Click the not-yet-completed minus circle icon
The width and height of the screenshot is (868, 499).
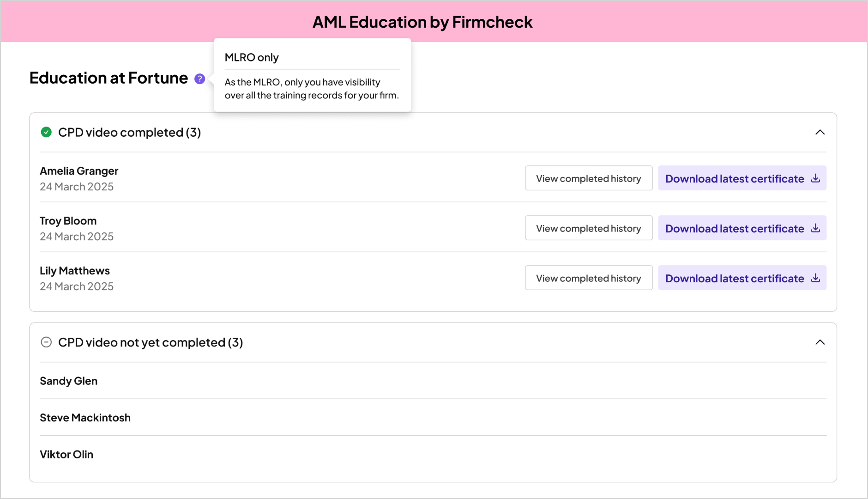tap(46, 342)
